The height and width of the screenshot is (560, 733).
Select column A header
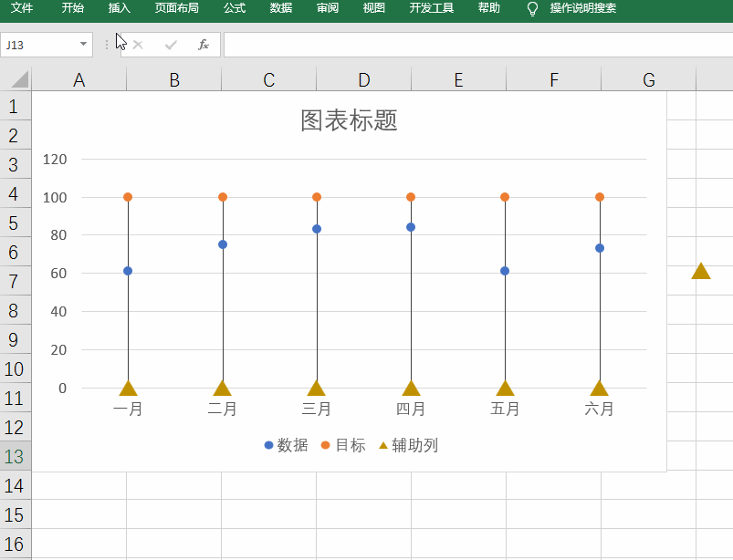(x=79, y=80)
